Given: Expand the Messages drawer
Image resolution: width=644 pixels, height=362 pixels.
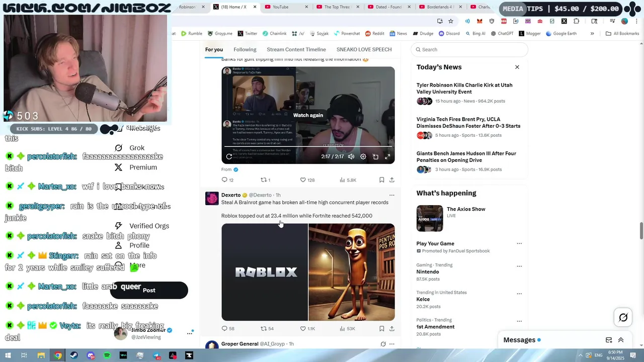Looking at the screenshot, I should coord(621,340).
